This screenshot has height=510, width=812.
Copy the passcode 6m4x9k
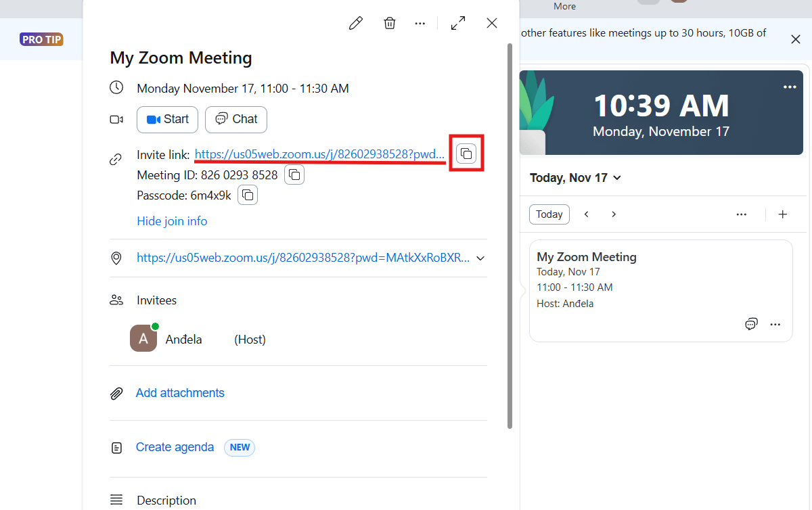point(248,195)
